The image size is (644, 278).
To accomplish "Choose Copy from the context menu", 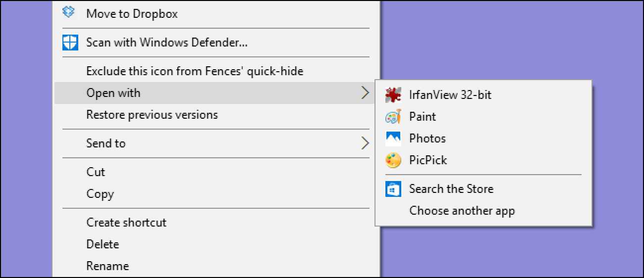I will 100,194.
